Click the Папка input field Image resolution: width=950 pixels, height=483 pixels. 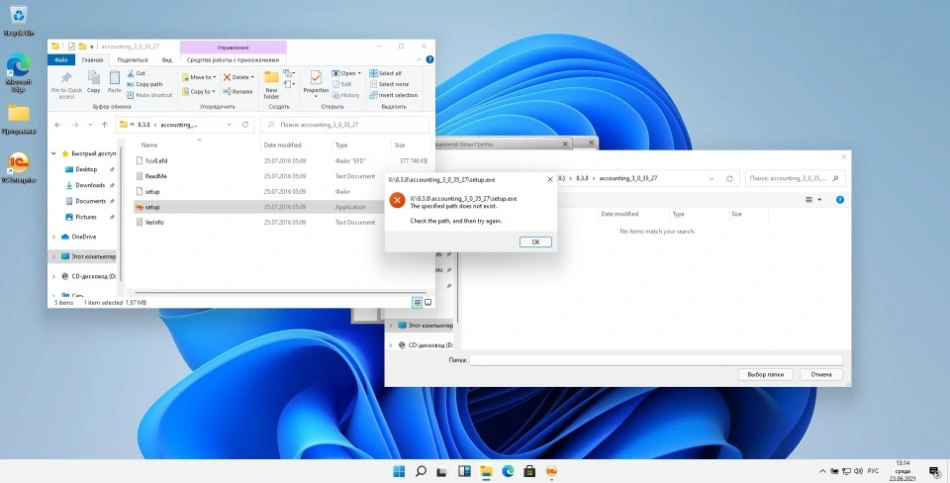(655, 359)
